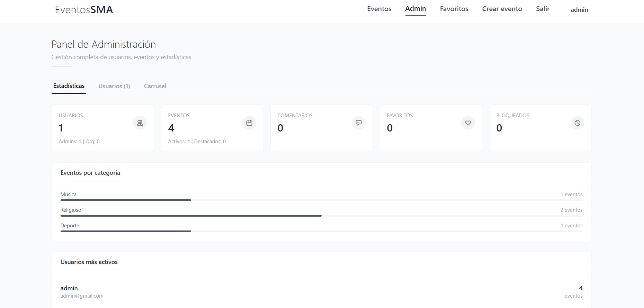Click the heart icon in Favoritos card
Image resolution: width=644 pixels, height=308 pixels.
pyautogui.click(x=468, y=123)
